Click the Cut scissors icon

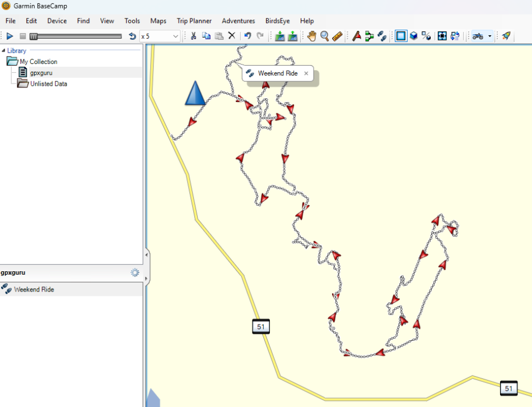193,36
